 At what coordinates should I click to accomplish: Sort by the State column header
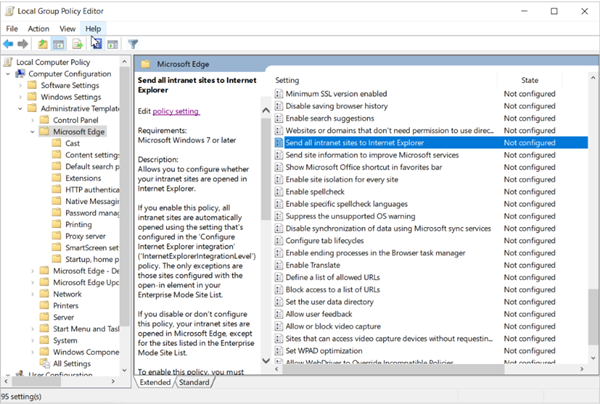530,80
